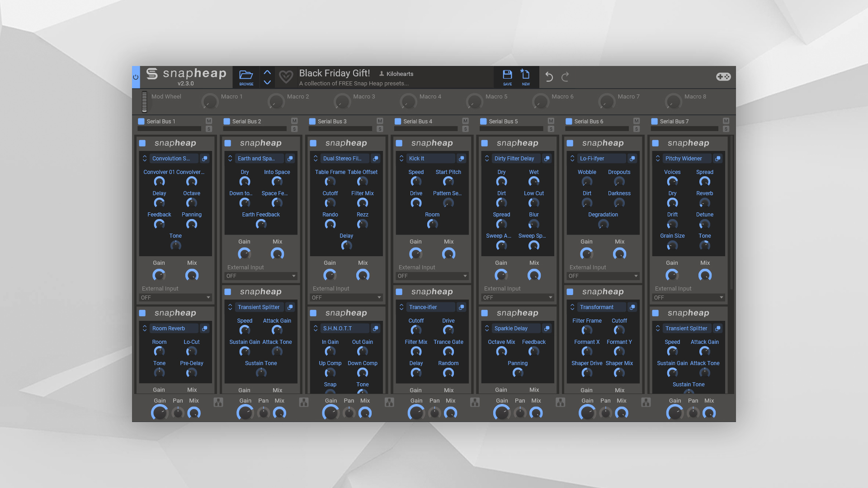Click the Black Friday Gift! preset title
The height and width of the screenshot is (488, 868).
[335, 73]
